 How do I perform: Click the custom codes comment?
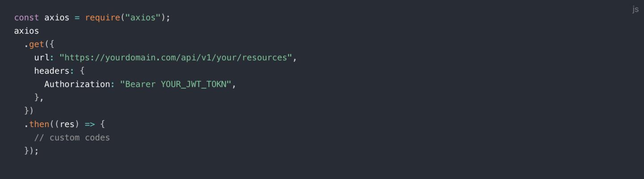pyautogui.click(x=72, y=137)
